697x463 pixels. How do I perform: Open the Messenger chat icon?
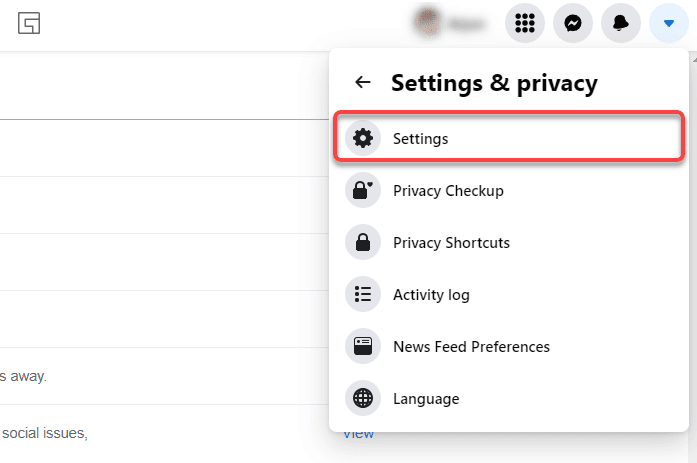point(573,24)
